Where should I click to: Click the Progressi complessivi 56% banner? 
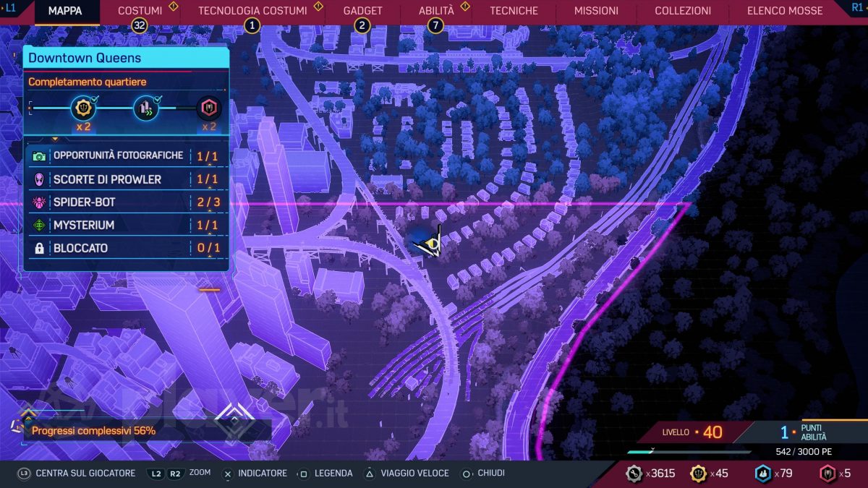point(145,431)
